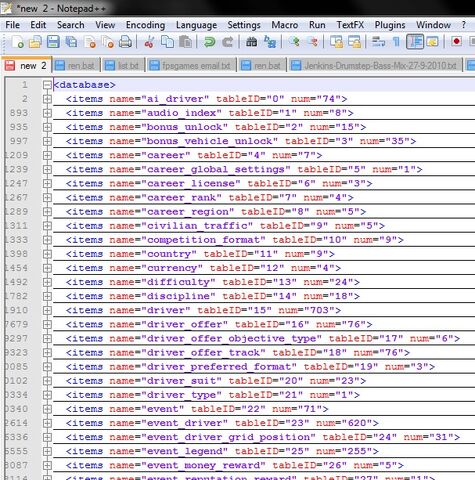Toggle the highlighted Indent guide button
475x480 pixels.
[415, 42]
